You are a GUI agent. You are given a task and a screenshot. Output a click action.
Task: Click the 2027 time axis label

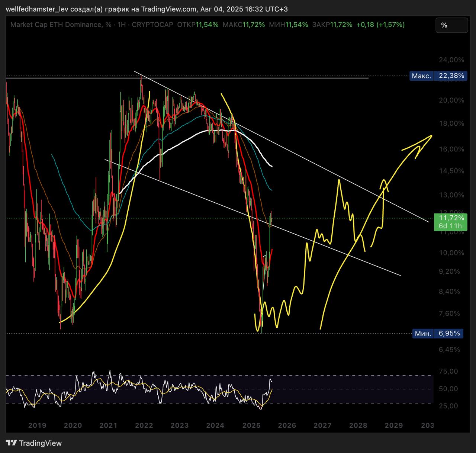click(322, 425)
